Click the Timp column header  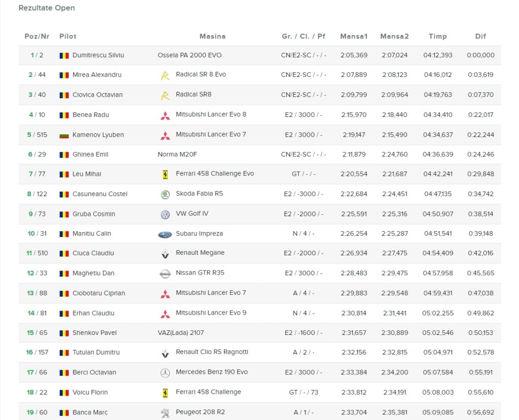[437, 36]
